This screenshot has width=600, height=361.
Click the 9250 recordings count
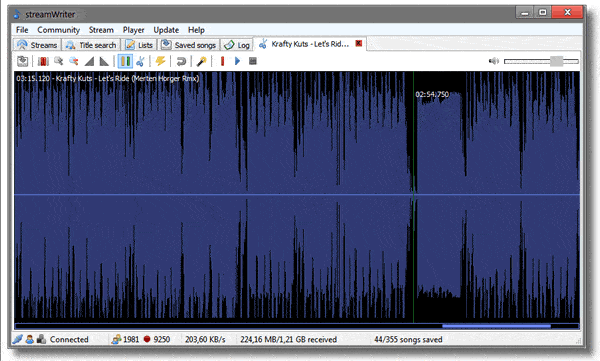(161, 339)
